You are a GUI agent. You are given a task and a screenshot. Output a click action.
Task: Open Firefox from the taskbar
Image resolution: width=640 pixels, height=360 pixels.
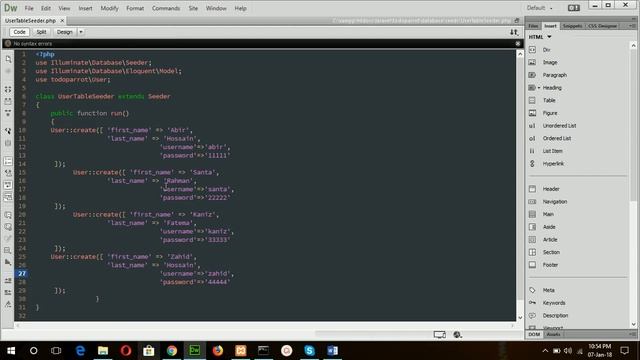pos(218,351)
